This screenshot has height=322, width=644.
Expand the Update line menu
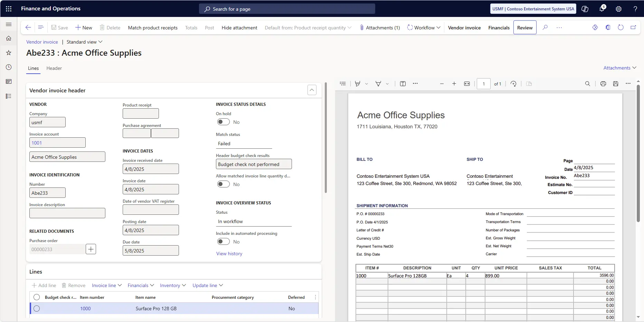(207, 285)
